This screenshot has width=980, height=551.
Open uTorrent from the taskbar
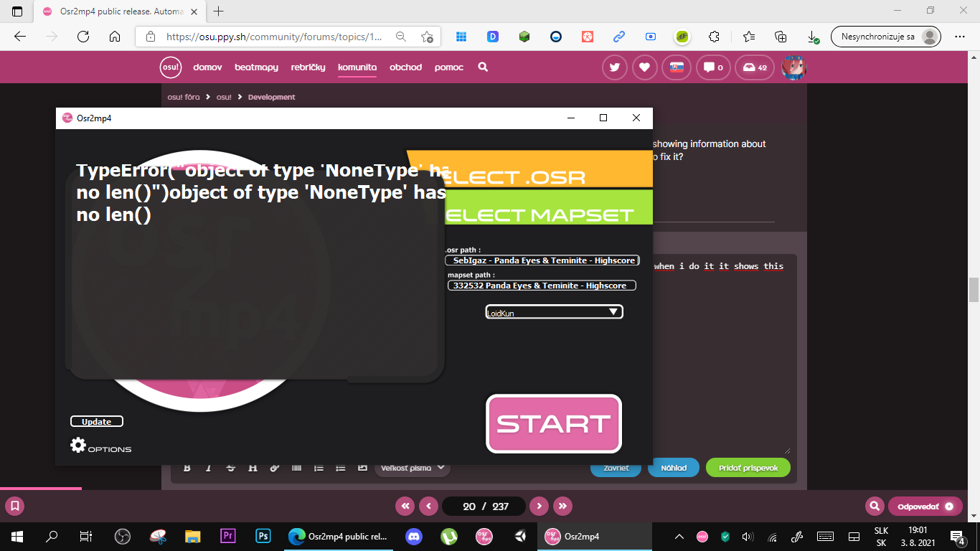[449, 536]
